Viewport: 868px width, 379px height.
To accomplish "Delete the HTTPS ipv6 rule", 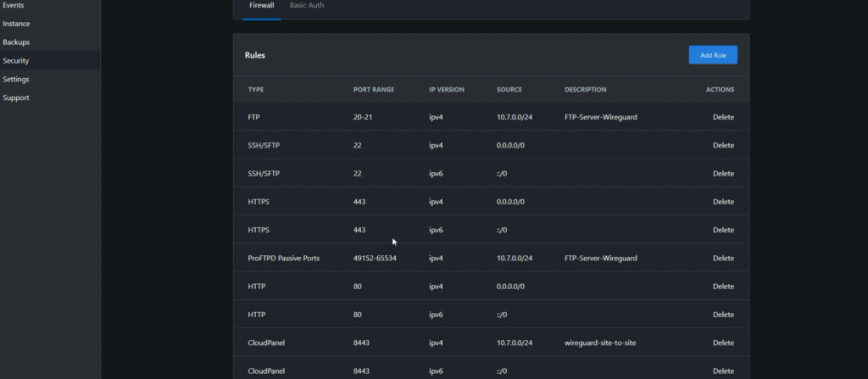I will [723, 230].
